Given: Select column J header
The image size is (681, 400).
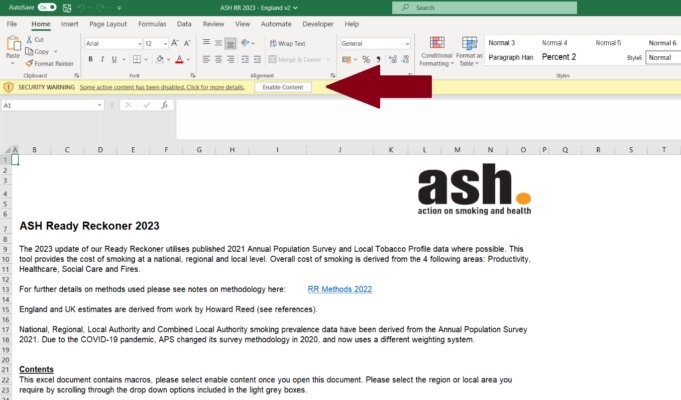Looking at the screenshot, I should coord(340,150).
